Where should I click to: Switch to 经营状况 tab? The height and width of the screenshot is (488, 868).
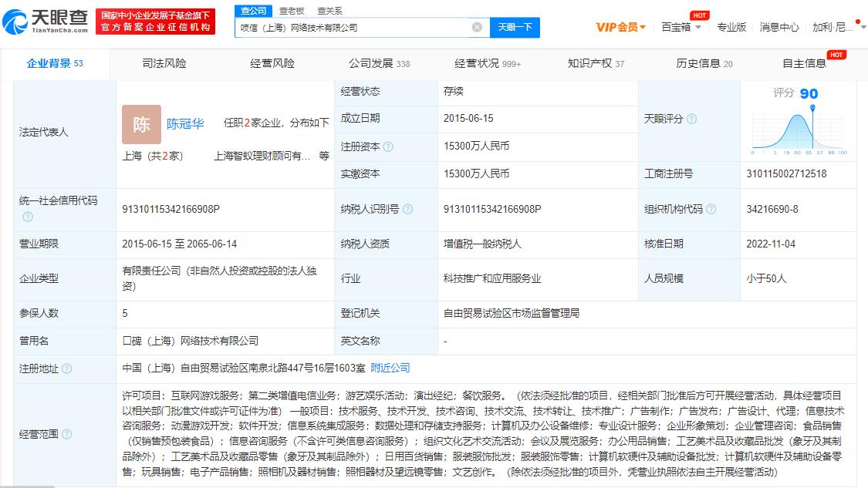tap(487, 64)
